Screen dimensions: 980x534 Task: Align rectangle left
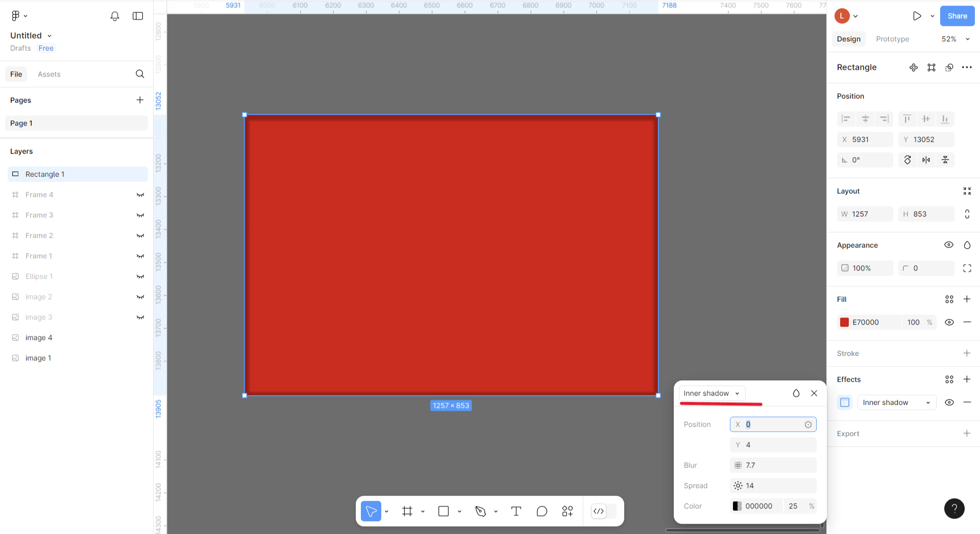tap(846, 119)
